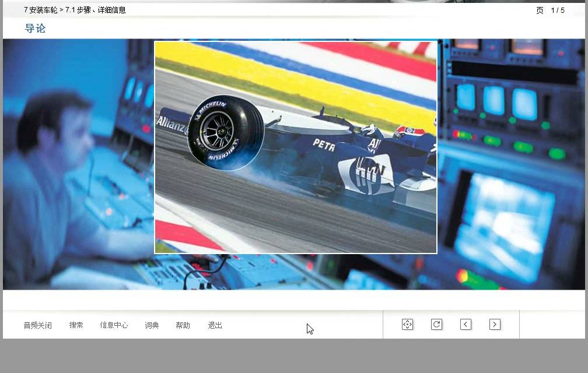Open the 搜索 search menu

(x=76, y=325)
